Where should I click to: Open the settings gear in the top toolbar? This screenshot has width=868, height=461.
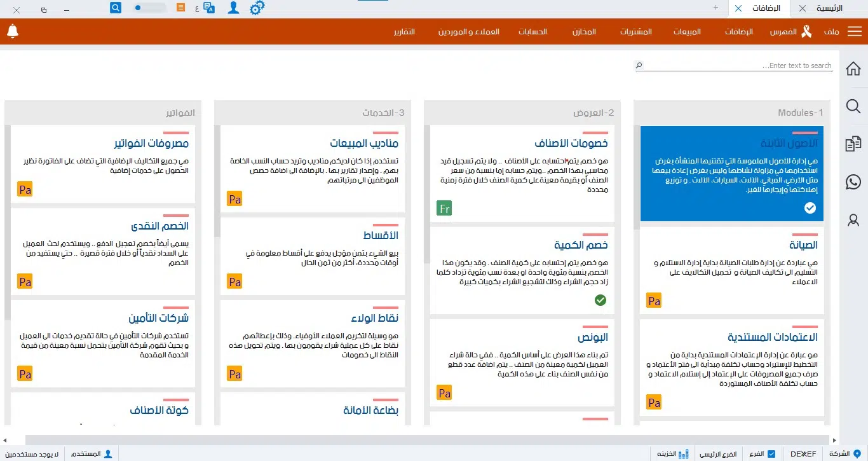point(257,8)
